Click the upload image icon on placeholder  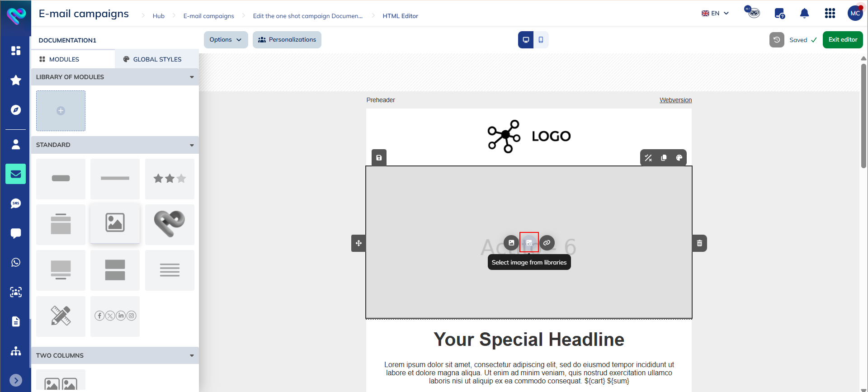point(511,243)
